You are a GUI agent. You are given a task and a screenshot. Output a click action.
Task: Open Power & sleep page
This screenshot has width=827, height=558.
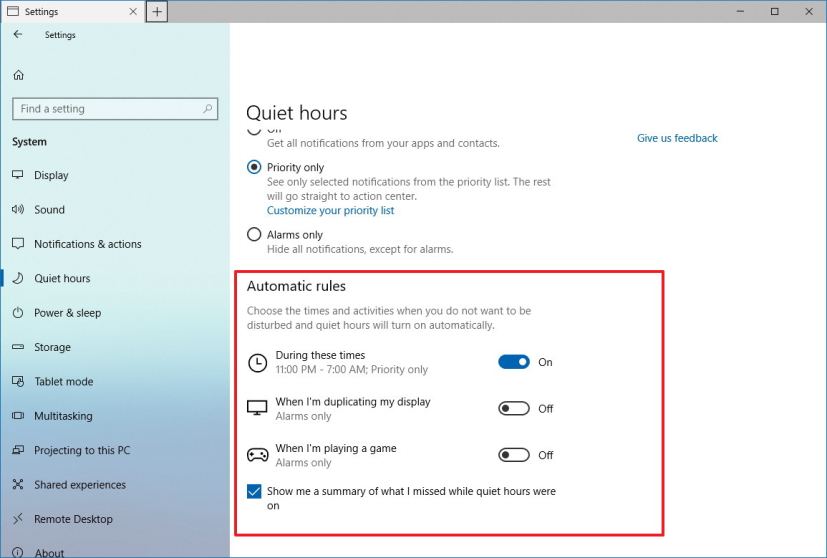click(x=68, y=313)
